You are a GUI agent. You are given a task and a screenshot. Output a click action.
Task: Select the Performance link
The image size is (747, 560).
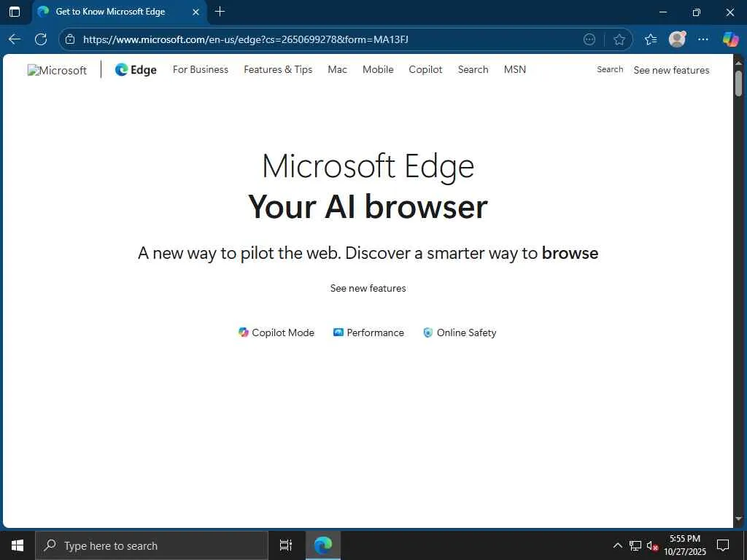368,332
